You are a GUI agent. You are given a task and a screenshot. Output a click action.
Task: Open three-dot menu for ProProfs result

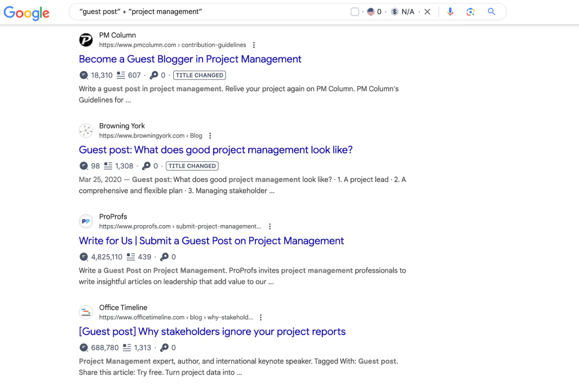coord(270,227)
